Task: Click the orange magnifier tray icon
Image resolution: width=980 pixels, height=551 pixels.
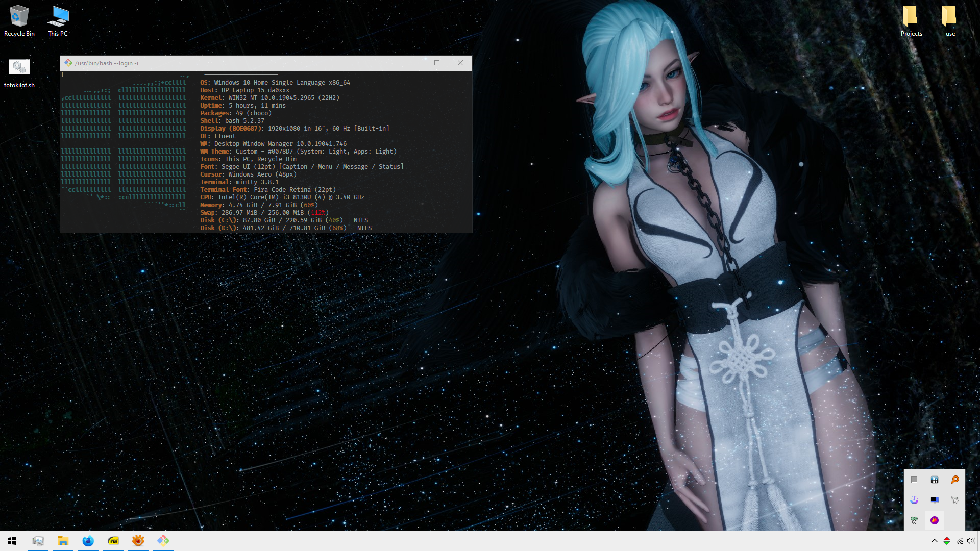Action: pos(954,480)
